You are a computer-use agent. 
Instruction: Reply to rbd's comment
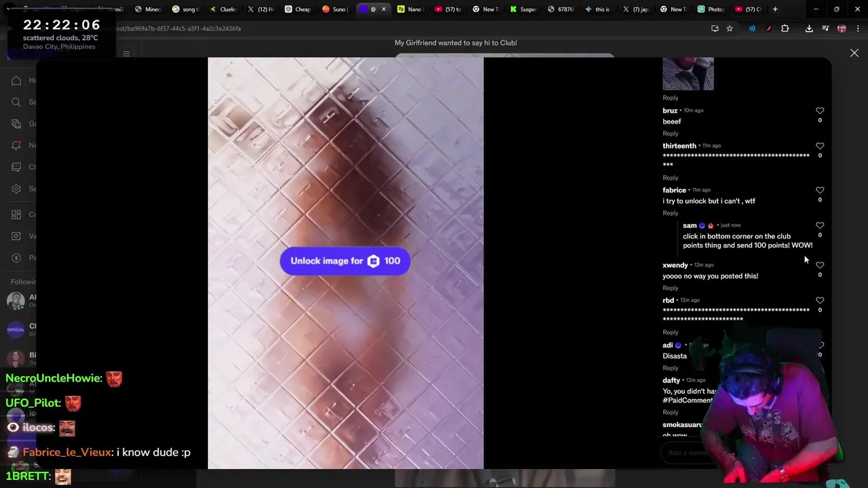tap(670, 332)
